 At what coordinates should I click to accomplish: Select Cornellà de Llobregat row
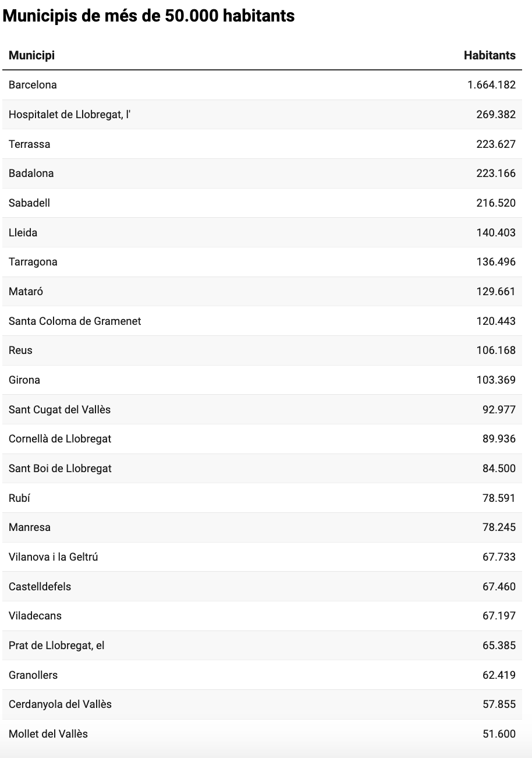click(262, 439)
